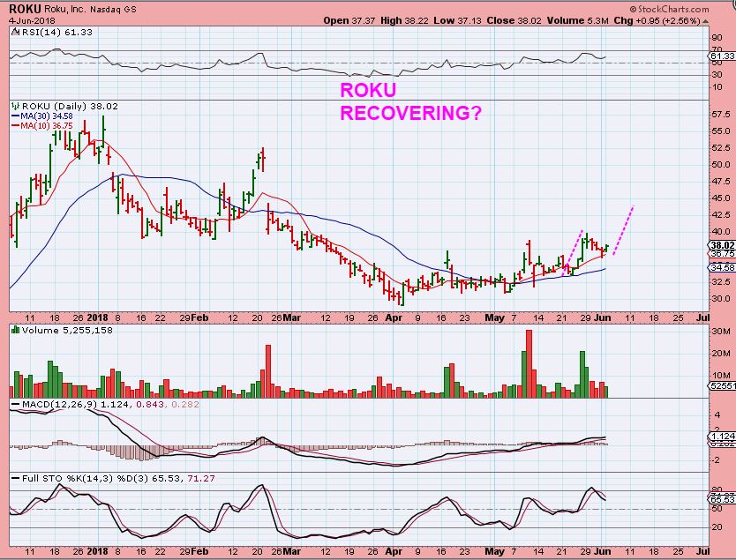Viewport: 736px width, 560px height.
Task: Click the 'Nasdaq GS' exchange label
Action: [113, 10]
